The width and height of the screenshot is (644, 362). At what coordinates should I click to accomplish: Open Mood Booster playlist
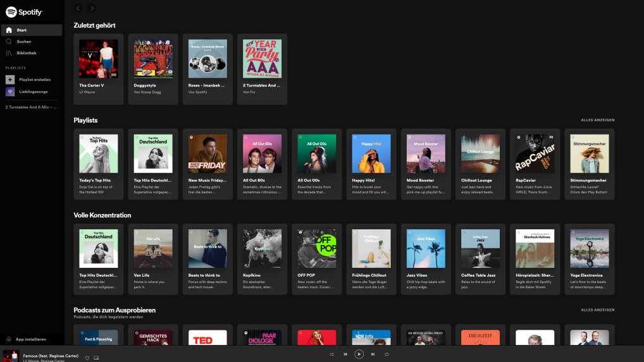(426, 164)
